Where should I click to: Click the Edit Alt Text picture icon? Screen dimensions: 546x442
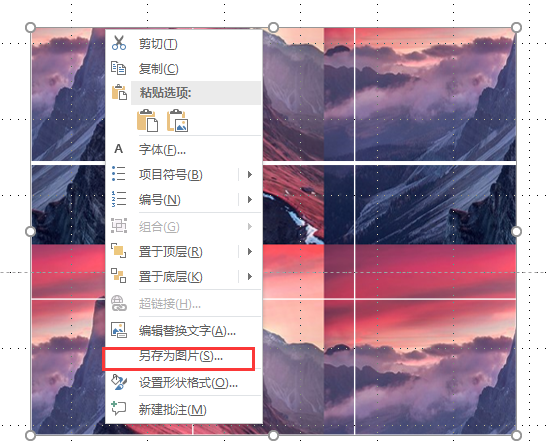point(119,330)
